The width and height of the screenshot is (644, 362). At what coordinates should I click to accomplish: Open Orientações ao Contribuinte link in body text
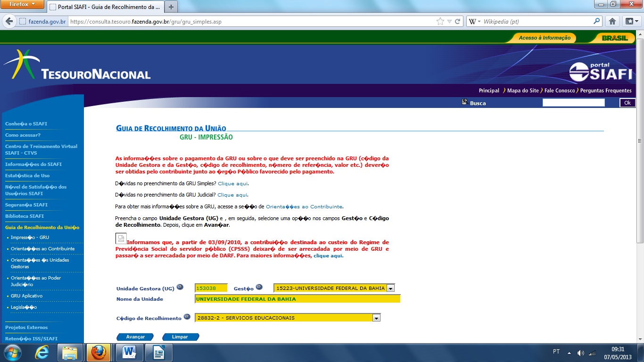pos(304,206)
